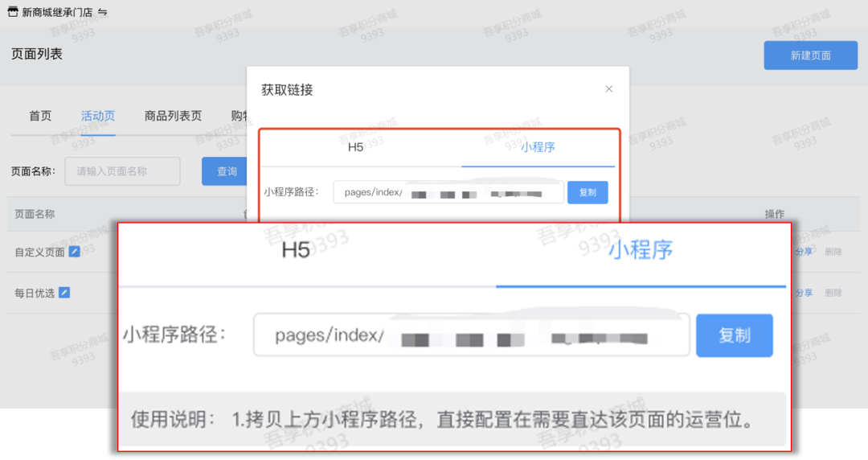
Task: Click the small 复制 button right below the 获取链接 title
Action: (588, 192)
